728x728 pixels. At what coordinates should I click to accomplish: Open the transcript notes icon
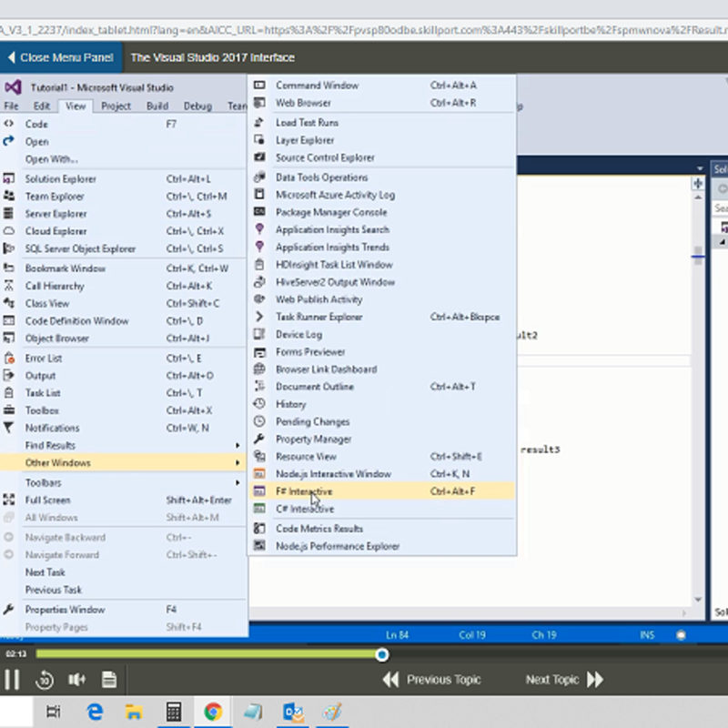tap(109, 680)
